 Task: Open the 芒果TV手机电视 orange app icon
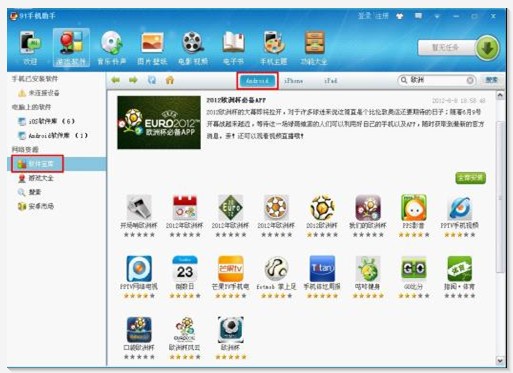point(230,269)
